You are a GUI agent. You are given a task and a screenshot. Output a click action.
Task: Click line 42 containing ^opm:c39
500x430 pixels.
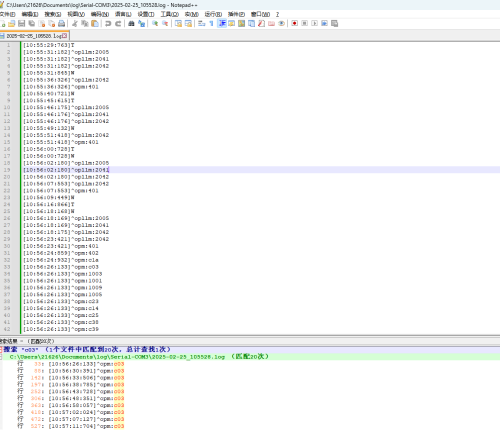coord(61,329)
